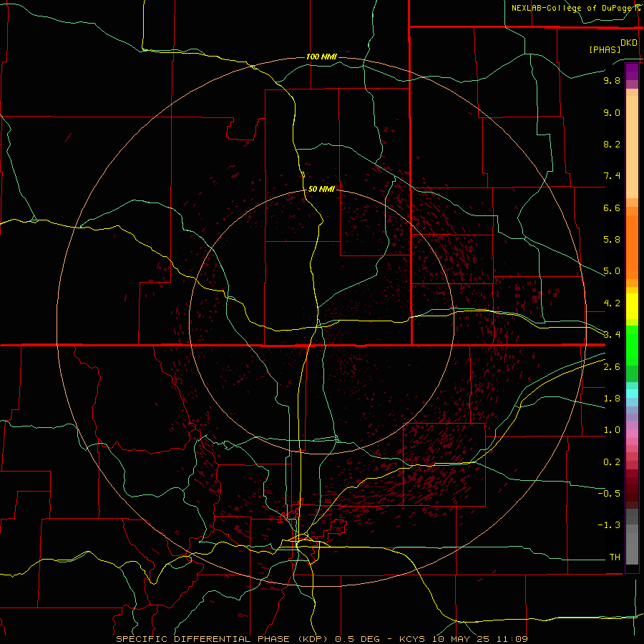Pick the purple segment atop the color bar
The height and width of the screenshot is (644, 644).
(632, 72)
